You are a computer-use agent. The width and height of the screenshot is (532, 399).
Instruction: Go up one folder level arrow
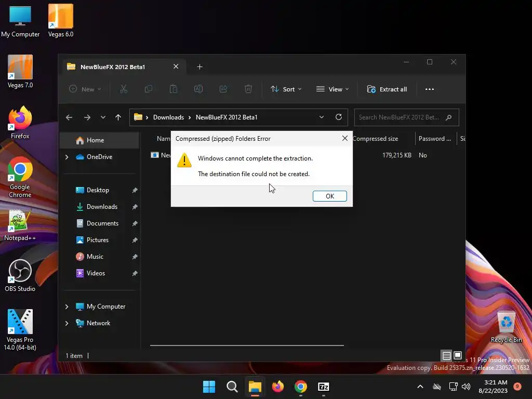coord(118,117)
